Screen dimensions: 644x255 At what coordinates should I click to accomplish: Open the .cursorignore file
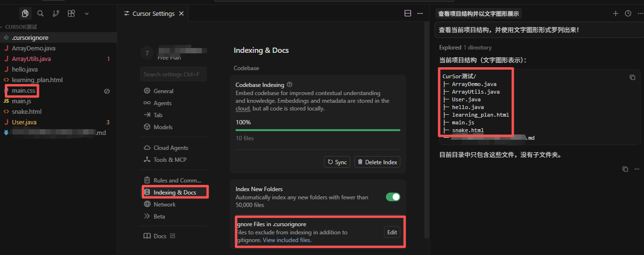click(58, 37)
